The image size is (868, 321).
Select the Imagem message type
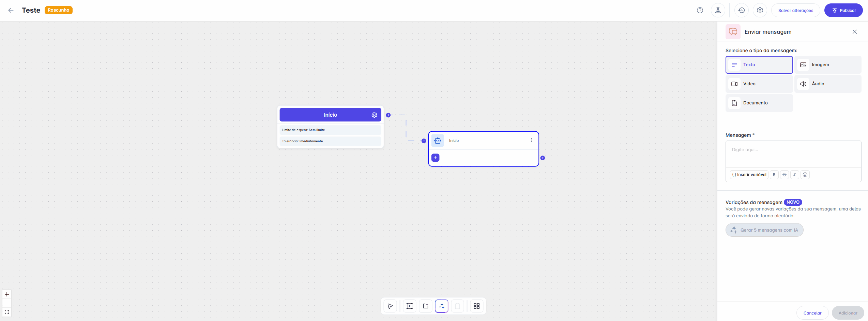tap(828, 65)
